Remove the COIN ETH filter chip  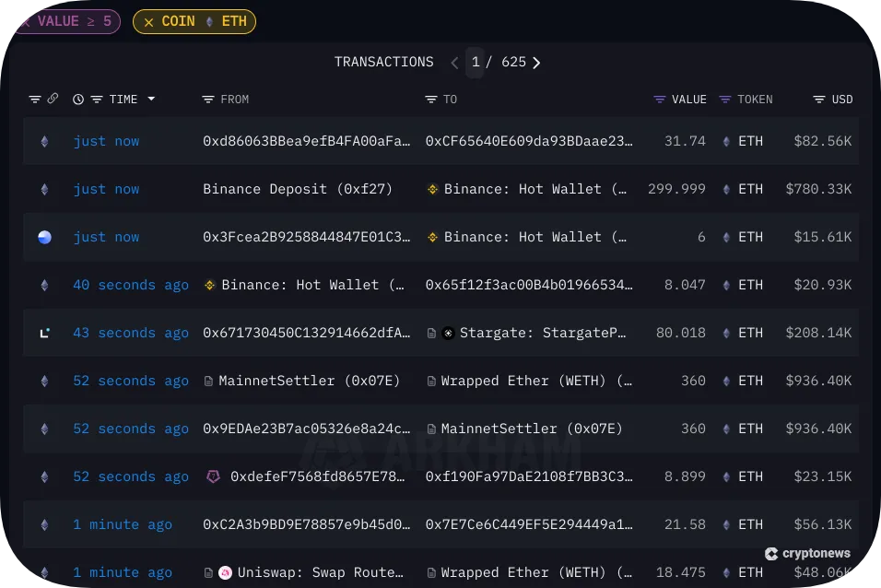pos(150,21)
